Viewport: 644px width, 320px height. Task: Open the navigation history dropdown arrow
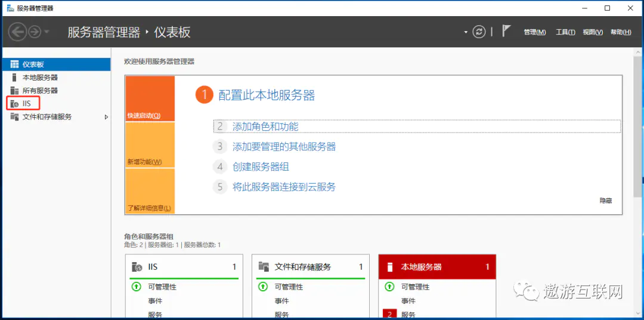coord(47,32)
